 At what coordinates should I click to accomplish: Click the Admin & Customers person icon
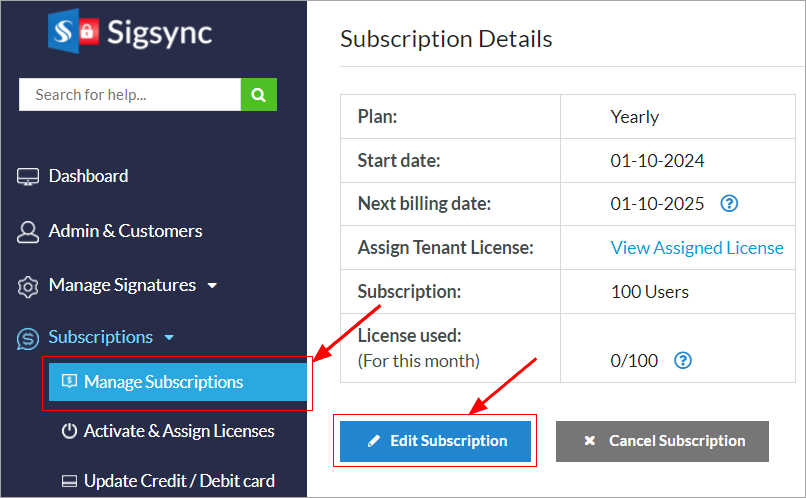pyautogui.click(x=28, y=232)
